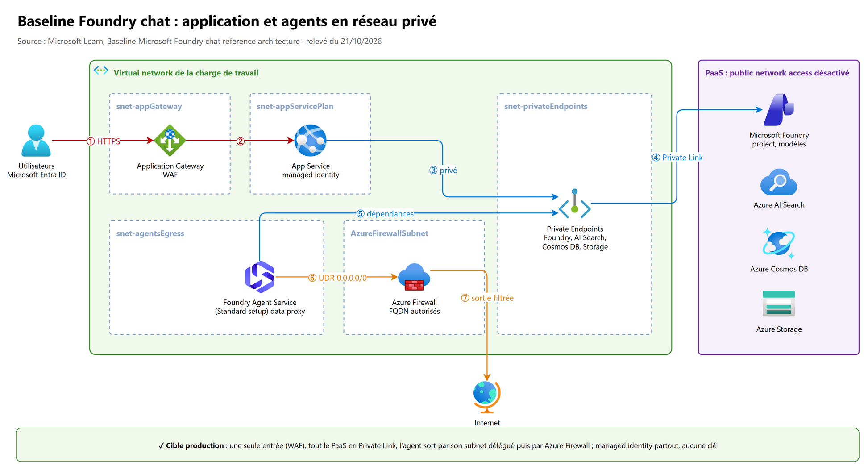Click the virtual network icon beside the title
The height and width of the screenshot is (470, 868).
tap(101, 71)
